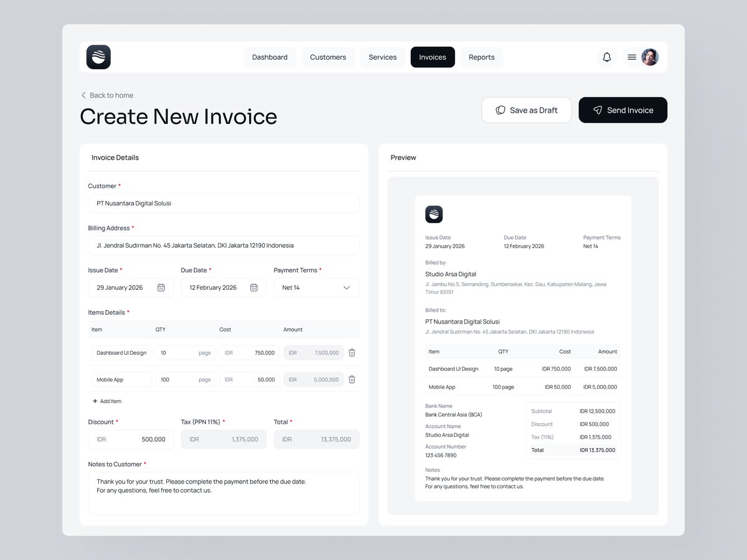This screenshot has width=747, height=560.
Task: Click Net 14 in the preview header
Action: [x=591, y=246]
